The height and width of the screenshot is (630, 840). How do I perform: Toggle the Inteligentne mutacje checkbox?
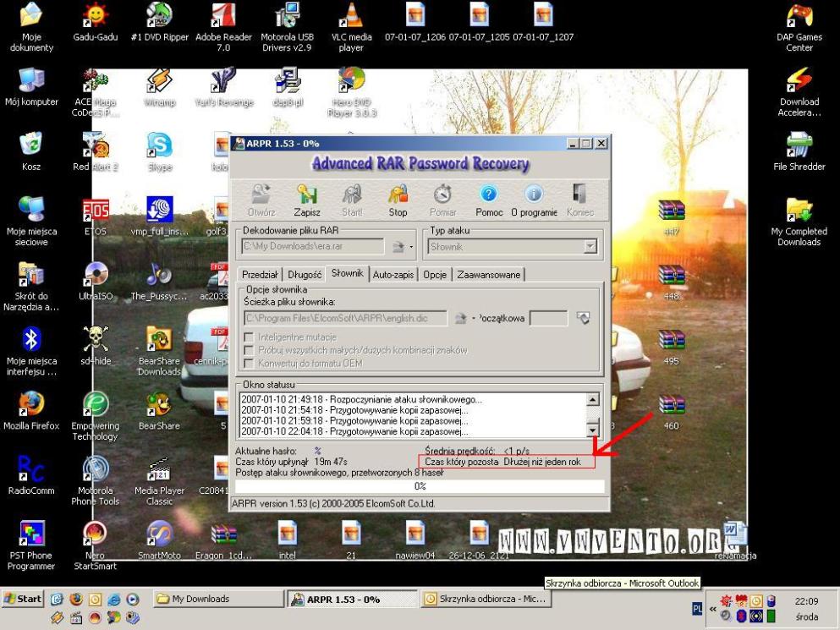[x=249, y=337]
